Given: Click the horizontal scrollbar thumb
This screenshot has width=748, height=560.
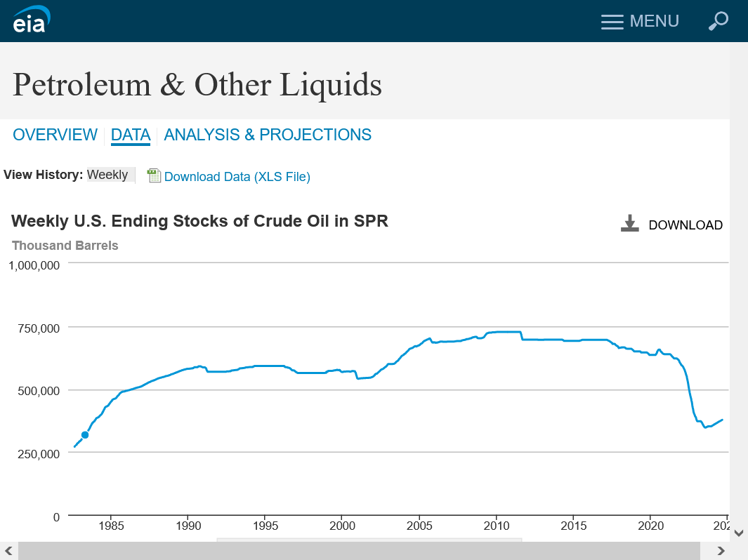Looking at the screenshot, I should tap(358, 550).
